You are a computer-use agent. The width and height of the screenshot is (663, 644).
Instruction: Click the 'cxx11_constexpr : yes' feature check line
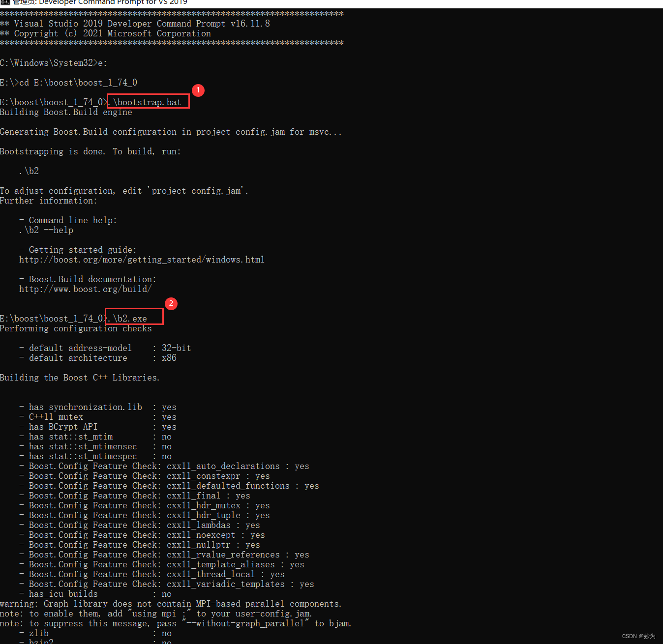point(145,476)
